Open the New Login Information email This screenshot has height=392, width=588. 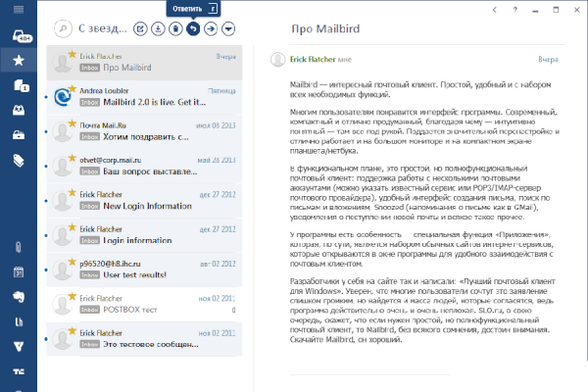pyautogui.click(x=144, y=201)
